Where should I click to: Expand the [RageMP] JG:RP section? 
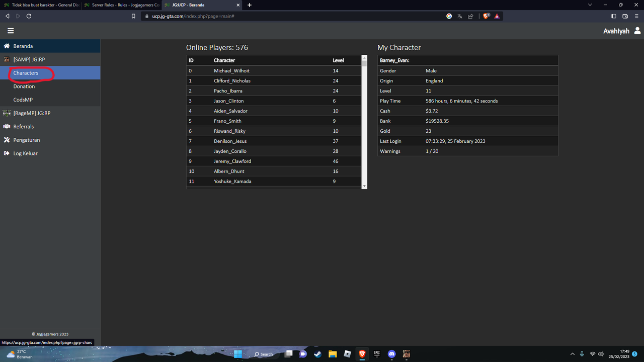tap(50, 113)
